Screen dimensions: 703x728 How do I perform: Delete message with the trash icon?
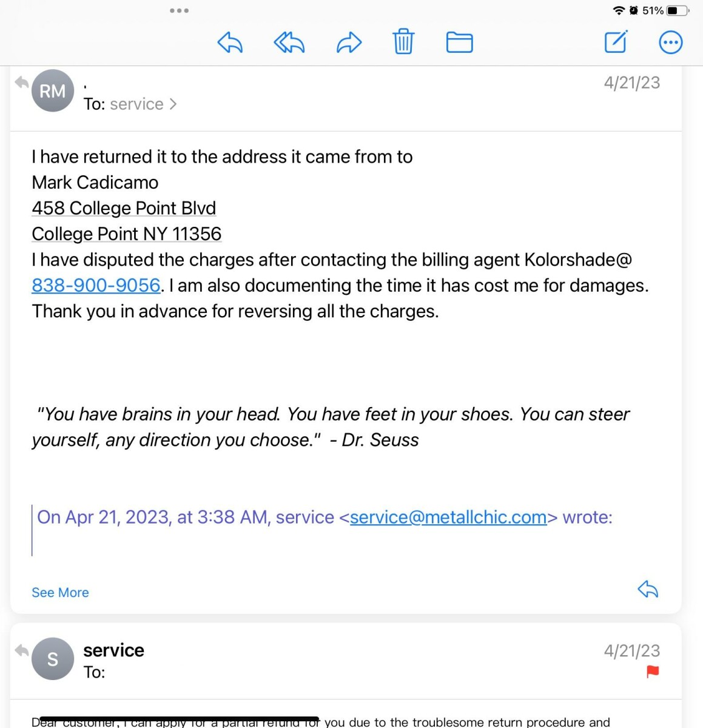tap(403, 42)
